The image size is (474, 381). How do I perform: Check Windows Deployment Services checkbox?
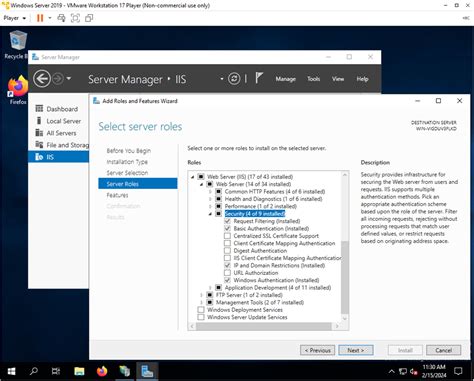[x=201, y=310]
